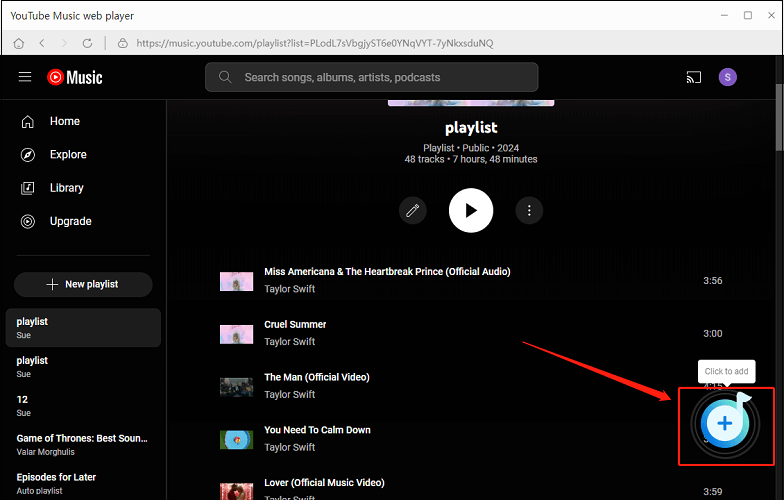Open the purple S account avatar
Viewport: 784px width, 500px height.
(x=728, y=77)
